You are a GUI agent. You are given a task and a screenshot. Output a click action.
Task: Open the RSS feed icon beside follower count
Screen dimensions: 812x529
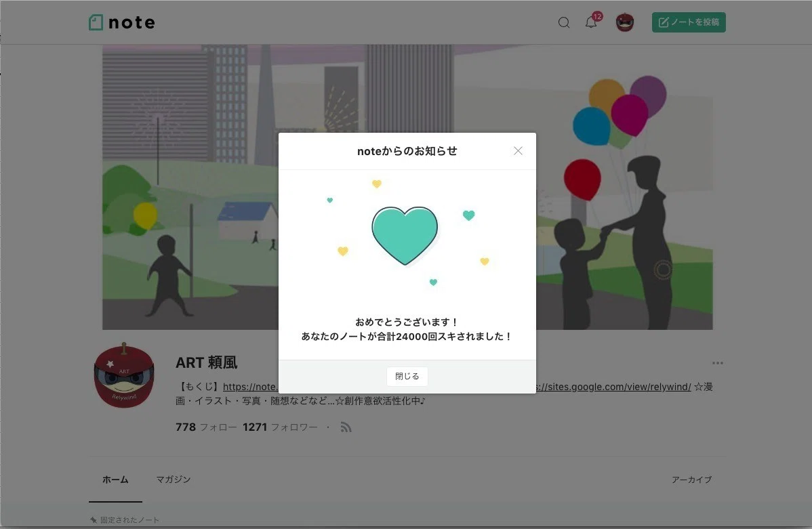pyautogui.click(x=346, y=427)
